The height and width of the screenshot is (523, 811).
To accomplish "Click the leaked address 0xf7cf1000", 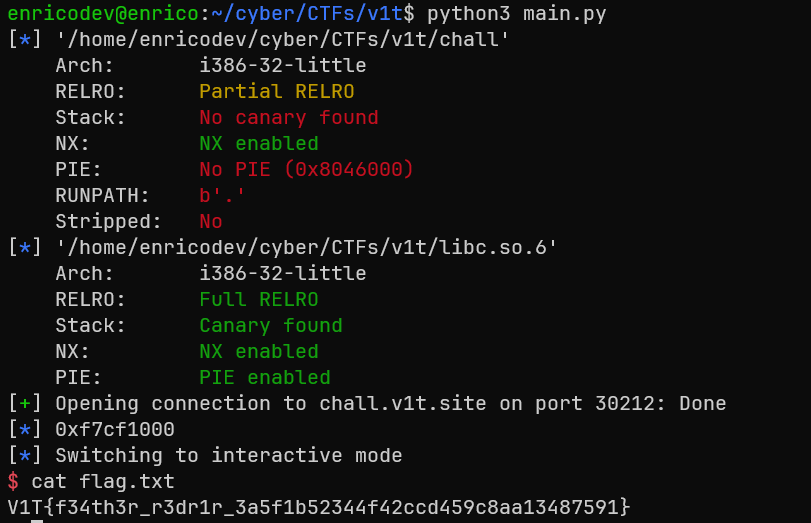I will tap(115, 430).
